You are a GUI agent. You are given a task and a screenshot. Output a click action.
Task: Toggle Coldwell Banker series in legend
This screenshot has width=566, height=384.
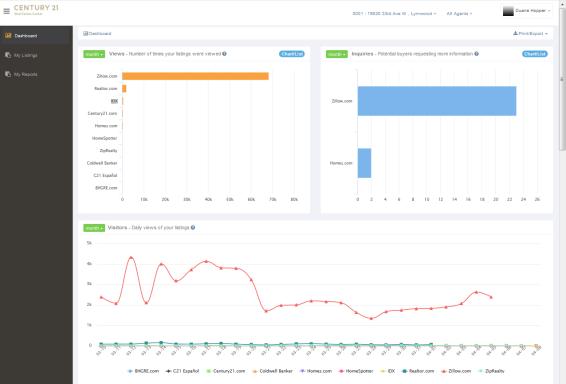(273, 371)
